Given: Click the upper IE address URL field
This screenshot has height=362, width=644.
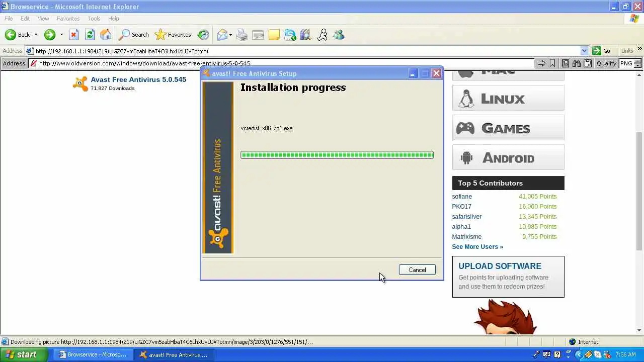Looking at the screenshot, I should (307, 51).
